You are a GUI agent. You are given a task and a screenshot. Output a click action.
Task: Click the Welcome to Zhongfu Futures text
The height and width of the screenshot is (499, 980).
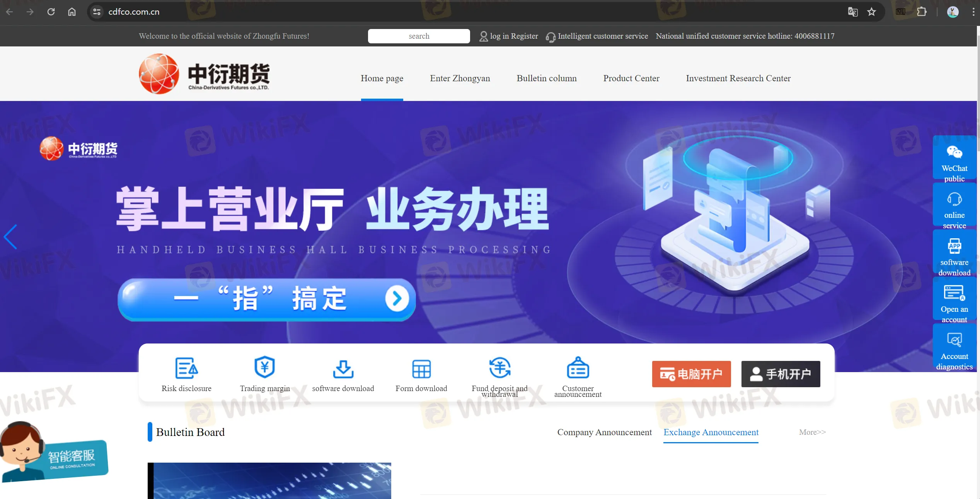(224, 36)
